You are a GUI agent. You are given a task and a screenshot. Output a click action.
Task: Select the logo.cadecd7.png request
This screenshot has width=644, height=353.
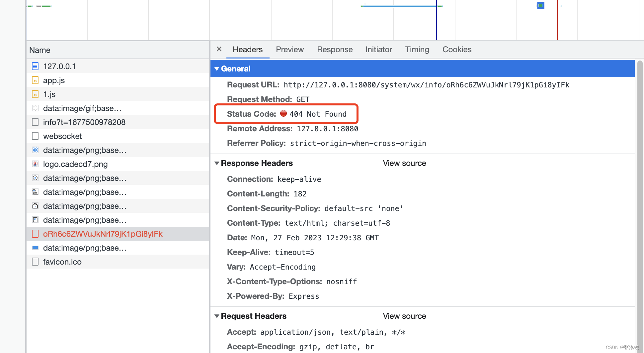118,164
